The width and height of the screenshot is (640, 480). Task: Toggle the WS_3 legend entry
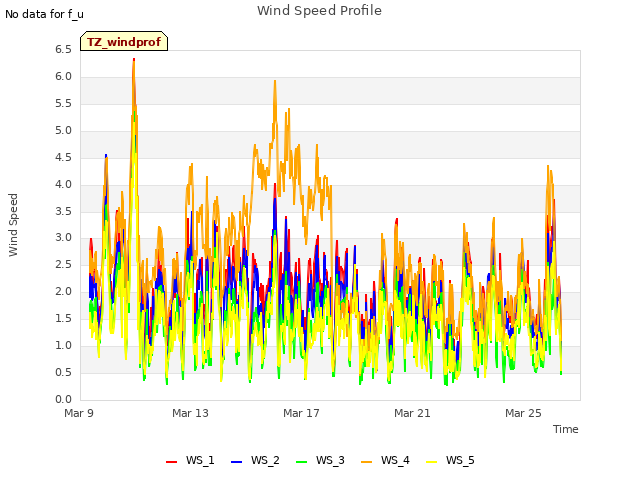320,460
